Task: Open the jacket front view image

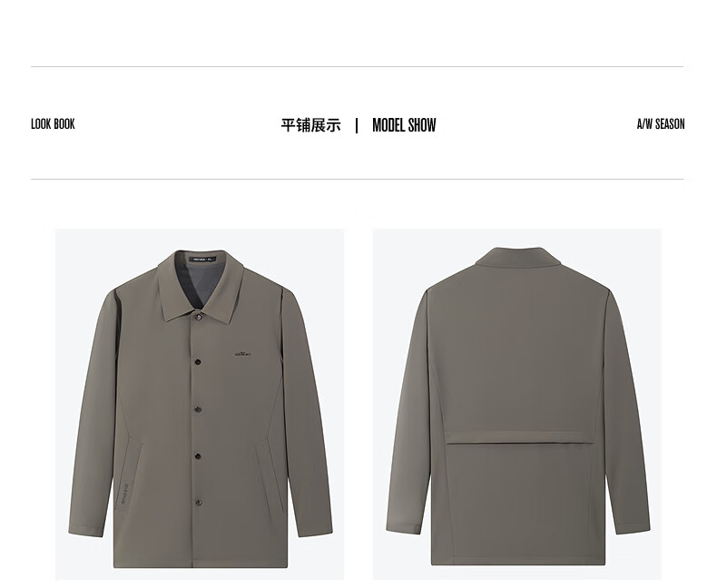Action: 200,404
